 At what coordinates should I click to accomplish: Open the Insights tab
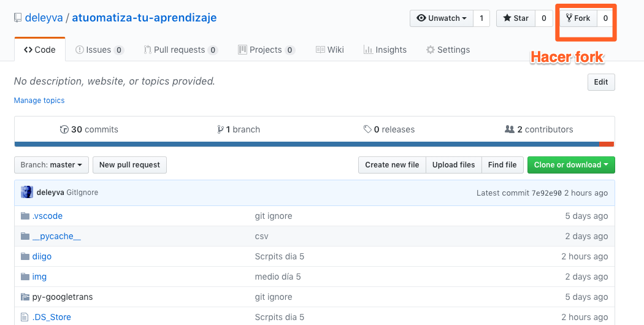click(385, 50)
